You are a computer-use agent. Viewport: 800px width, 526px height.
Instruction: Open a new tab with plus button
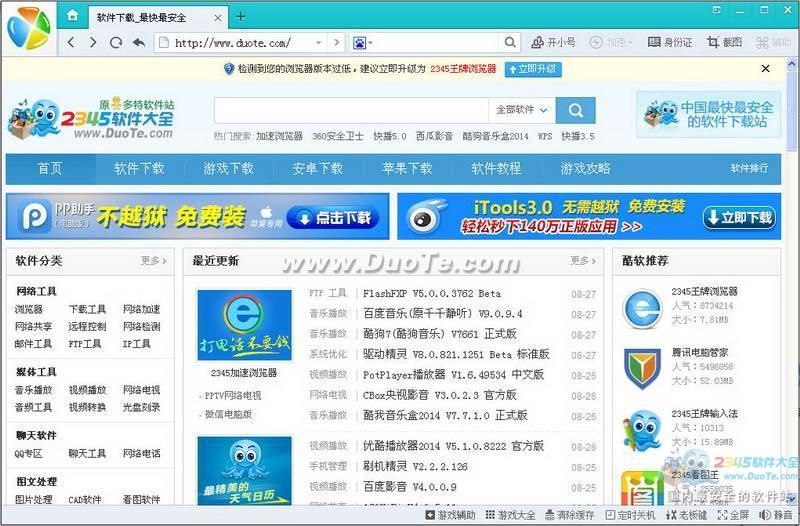[240, 17]
